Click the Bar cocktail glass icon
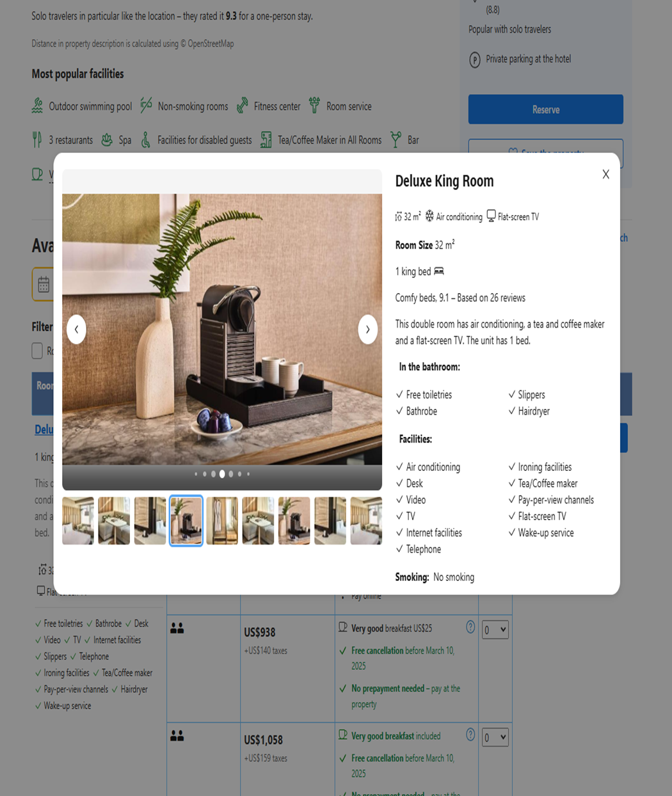 tap(396, 139)
